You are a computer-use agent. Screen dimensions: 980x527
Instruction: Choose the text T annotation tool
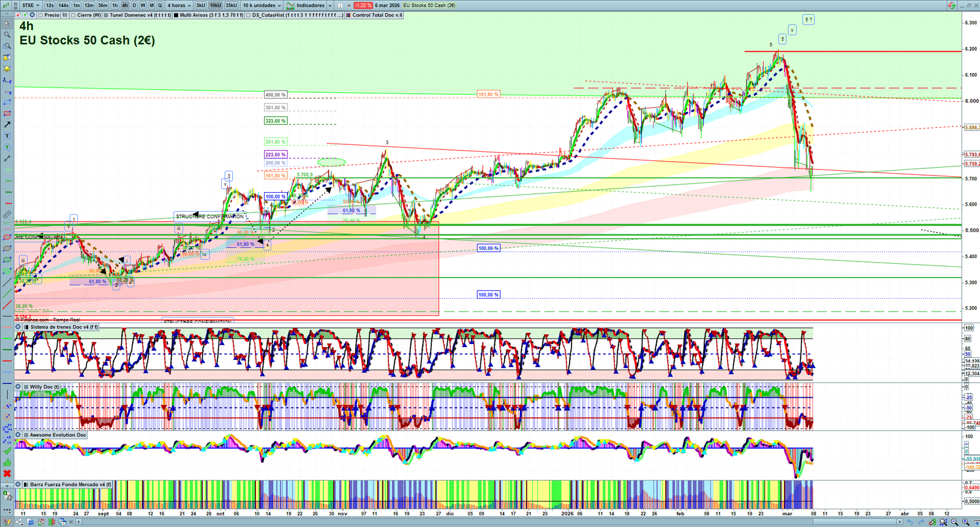7,136
